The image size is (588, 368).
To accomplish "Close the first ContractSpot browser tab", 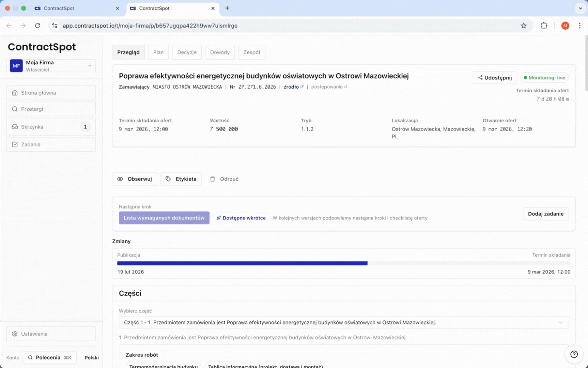I will click(118, 8).
